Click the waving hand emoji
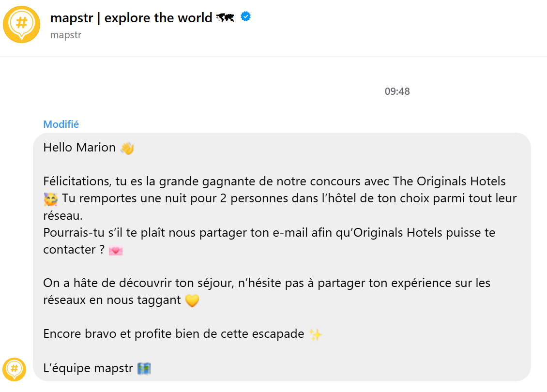The width and height of the screenshot is (547, 392). 127,148
